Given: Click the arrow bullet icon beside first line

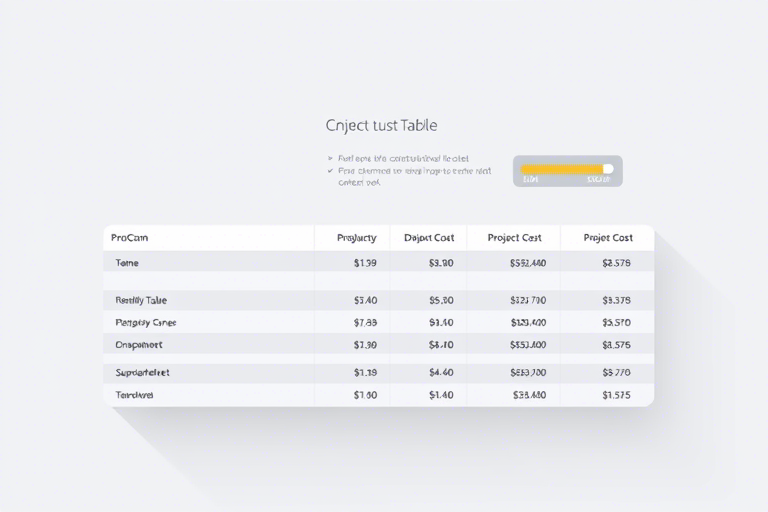Looking at the screenshot, I should click(330, 158).
